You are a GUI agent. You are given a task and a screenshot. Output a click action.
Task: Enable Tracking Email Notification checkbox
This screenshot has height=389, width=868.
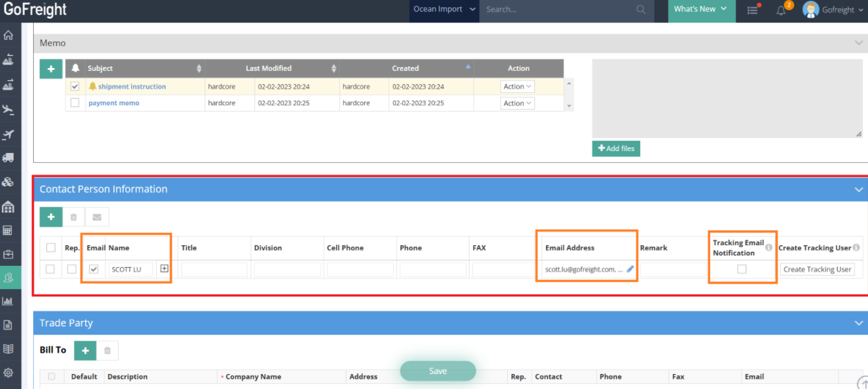(742, 269)
